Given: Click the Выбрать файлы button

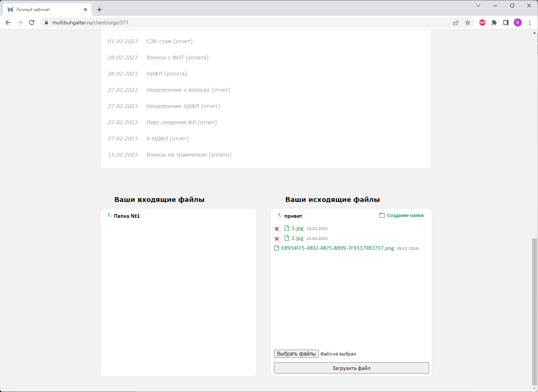Looking at the screenshot, I should click(296, 354).
